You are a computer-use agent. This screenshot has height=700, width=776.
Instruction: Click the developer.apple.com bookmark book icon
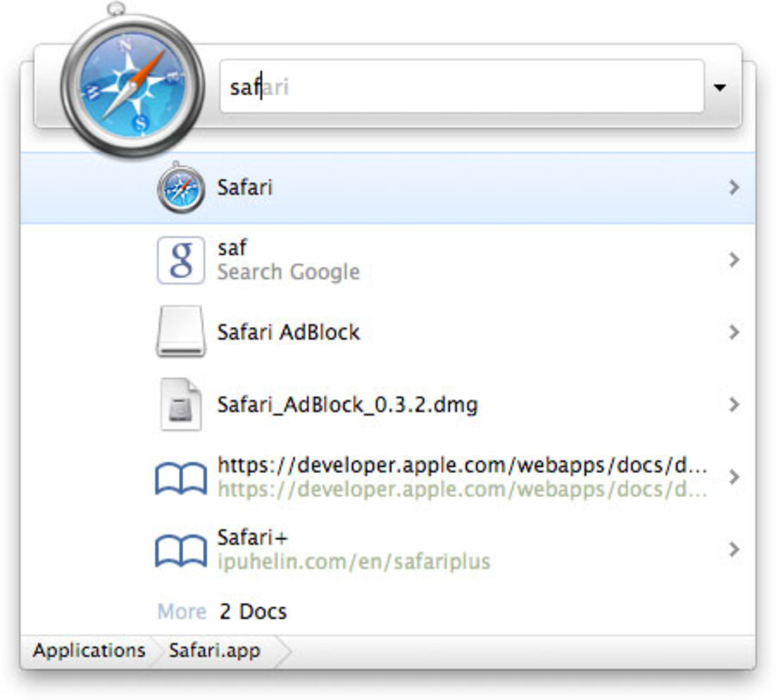[x=181, y=478]
